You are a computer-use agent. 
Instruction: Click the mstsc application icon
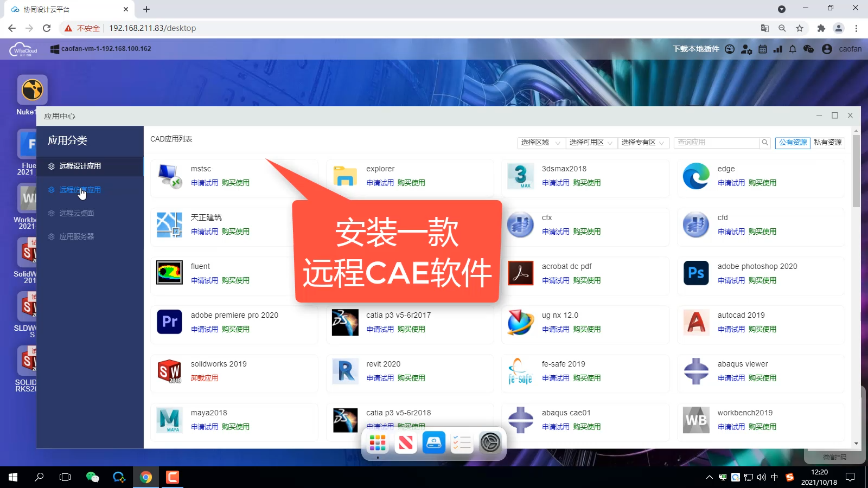[170, 176]
